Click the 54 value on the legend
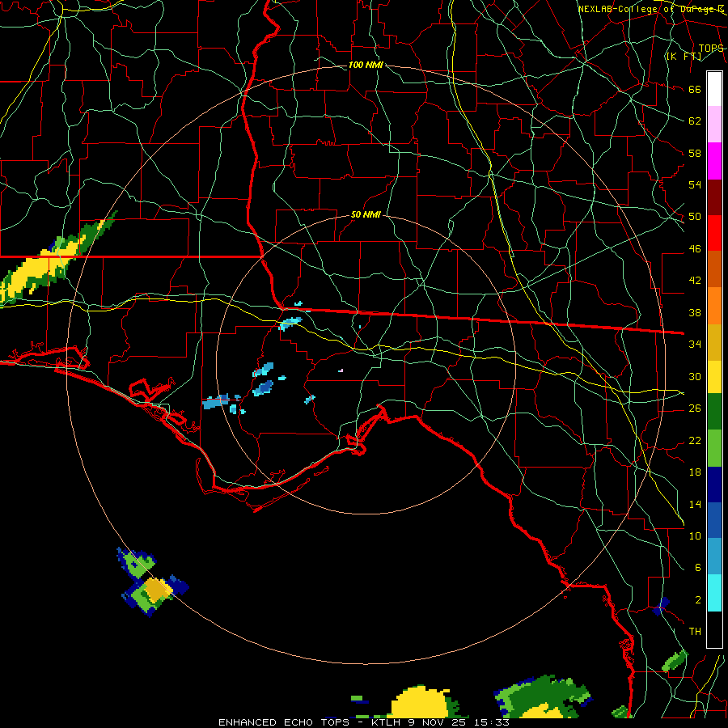The height and width of the screenshot is (728, 728). [x=695, y=184]
